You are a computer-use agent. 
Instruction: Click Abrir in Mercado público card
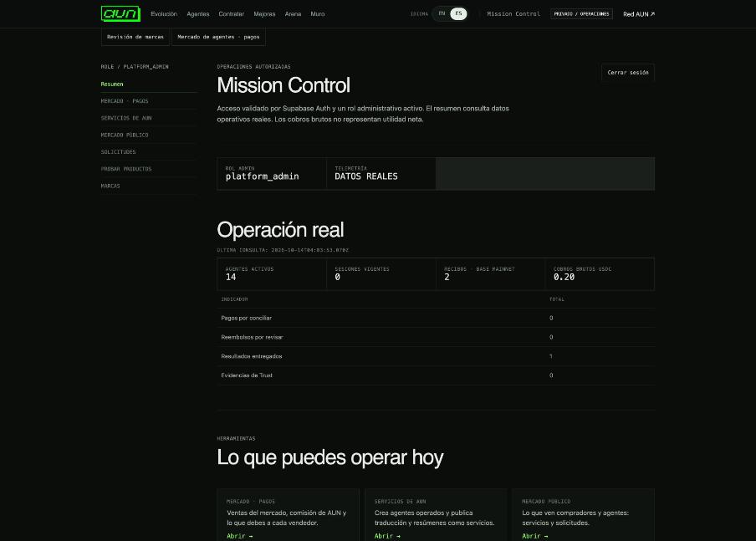point(534,536)
